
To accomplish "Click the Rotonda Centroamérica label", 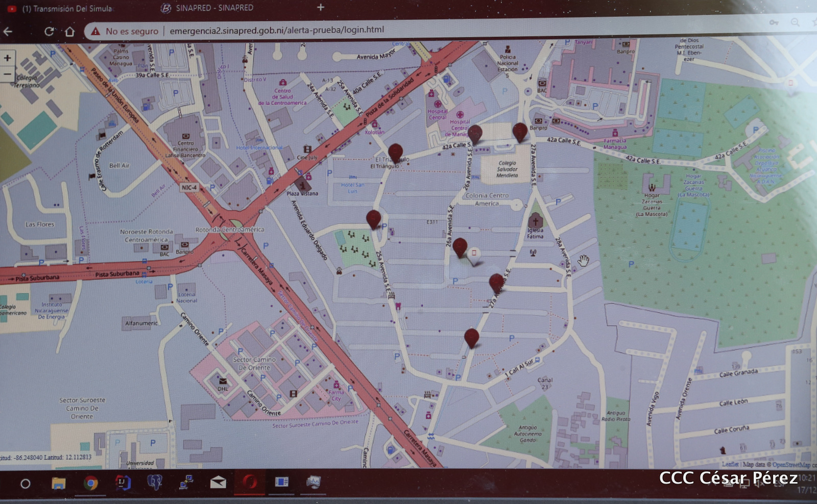I will [230, 230].
